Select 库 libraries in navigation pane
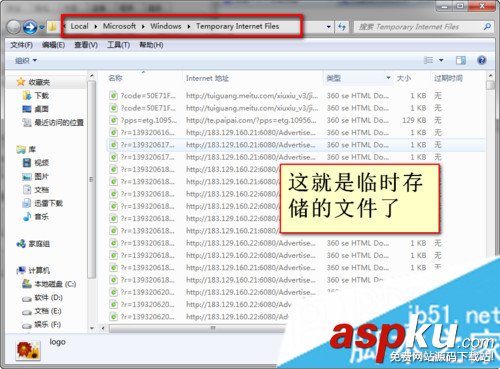 tap(26, 149)
